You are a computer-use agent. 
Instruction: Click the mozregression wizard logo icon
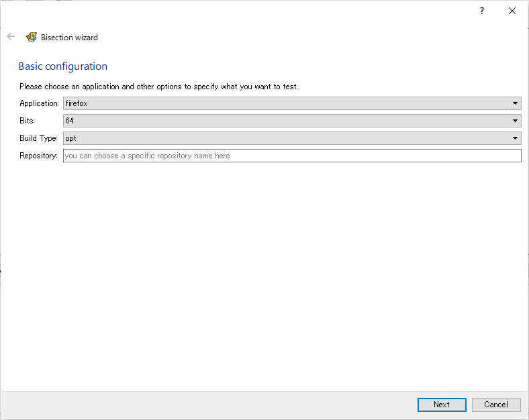click(x=32, y=37)
